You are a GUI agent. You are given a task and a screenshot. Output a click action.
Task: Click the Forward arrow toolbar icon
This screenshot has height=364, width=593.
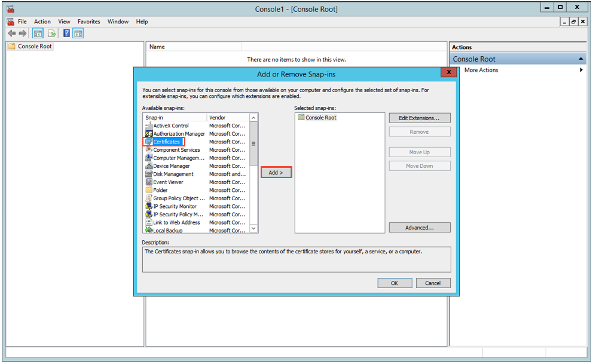[x=23, y=33]
